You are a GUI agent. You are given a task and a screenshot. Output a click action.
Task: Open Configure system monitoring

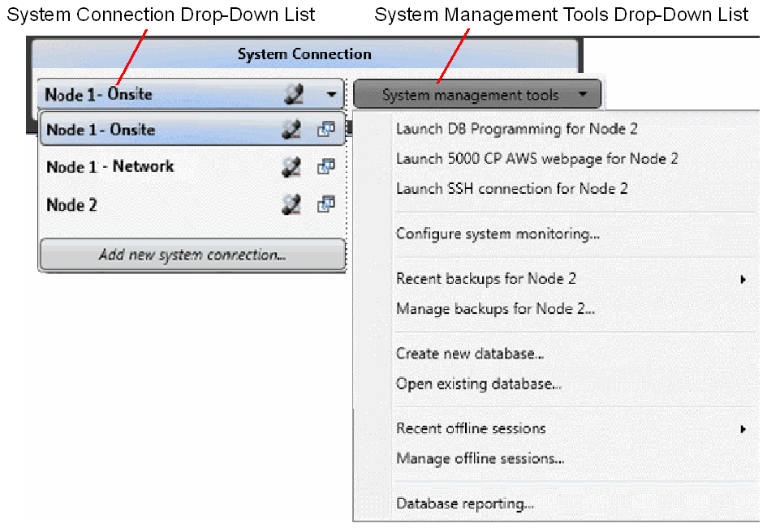[498, 234]
